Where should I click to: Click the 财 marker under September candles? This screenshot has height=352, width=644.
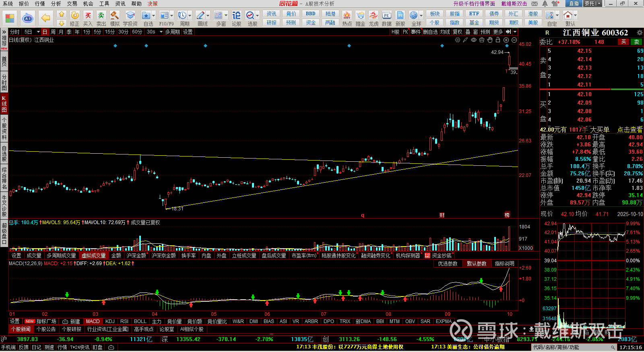(442, 215)
